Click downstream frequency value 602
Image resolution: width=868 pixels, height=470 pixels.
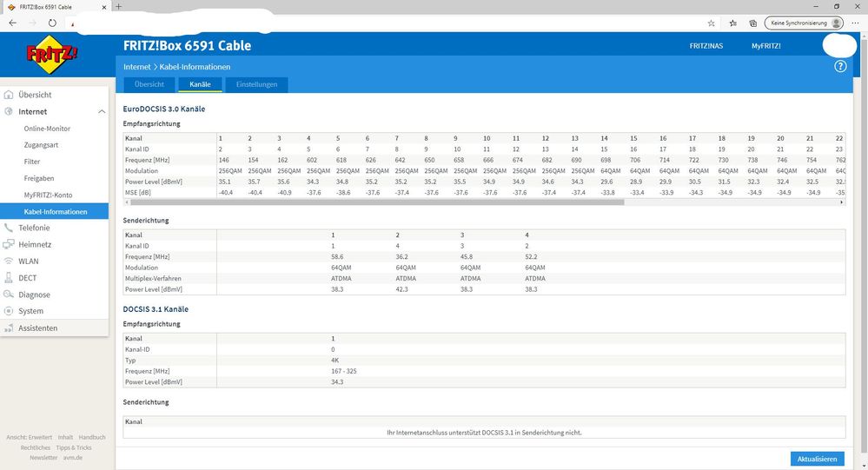click(312, 160)
